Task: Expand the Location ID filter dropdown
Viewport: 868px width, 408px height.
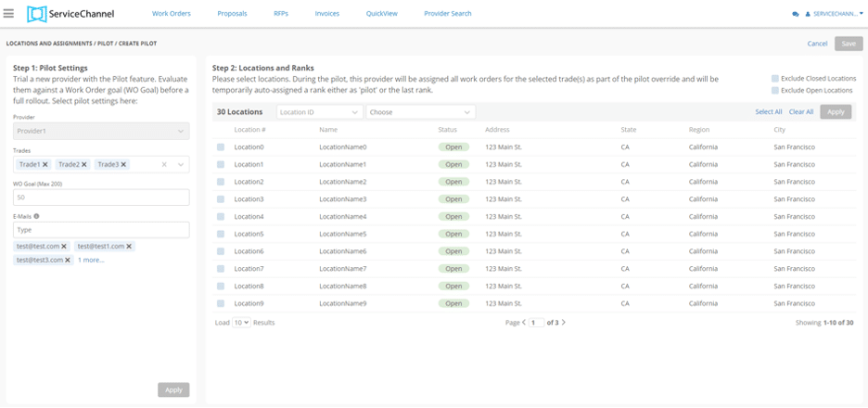Action: tap(319, 112)
